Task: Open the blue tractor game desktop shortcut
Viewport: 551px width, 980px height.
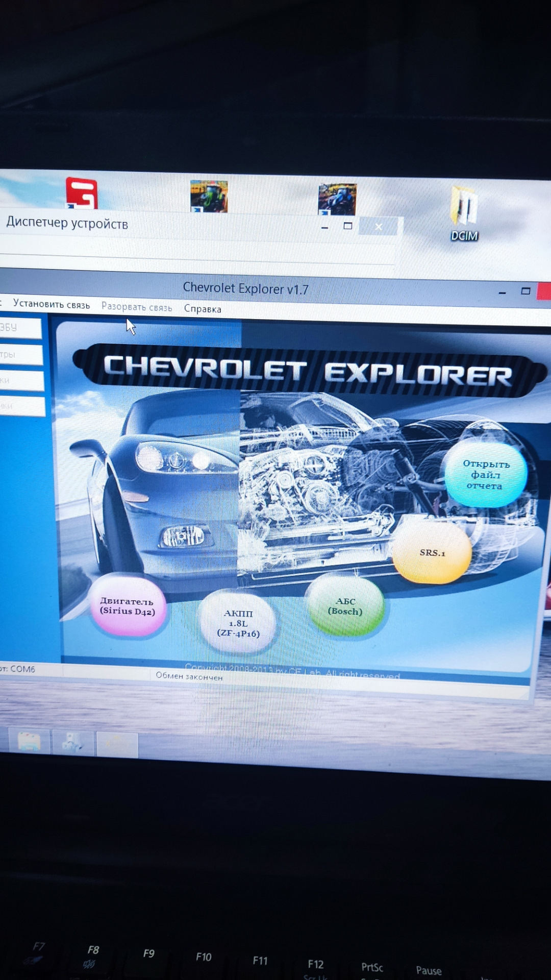Action: (x=337, y=199)
